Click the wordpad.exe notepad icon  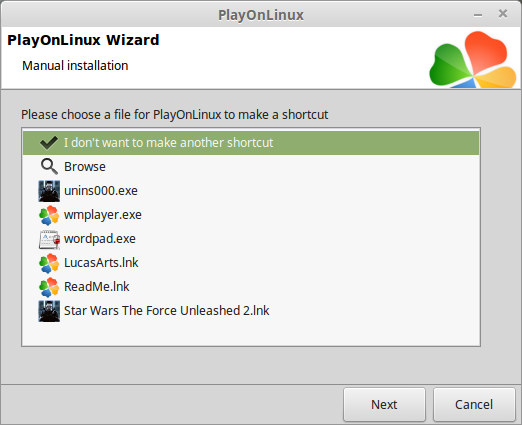(x=49, y=239)
